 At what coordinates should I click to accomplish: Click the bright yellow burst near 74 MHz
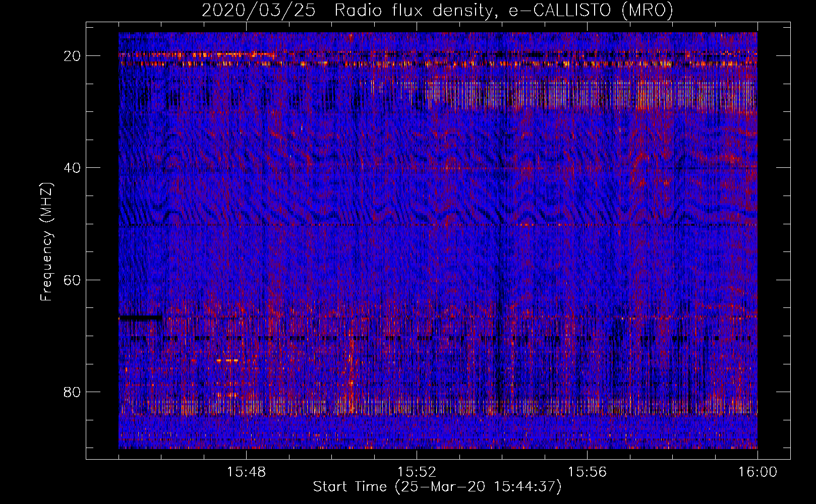click(227, 360)
